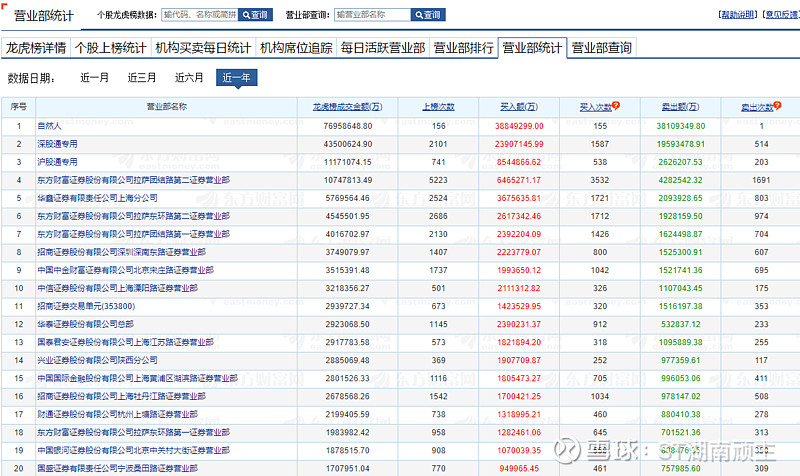Open the help icon beside 卖出次数
800x476 pixels.
pyautogui.click(x=777, y=105)
